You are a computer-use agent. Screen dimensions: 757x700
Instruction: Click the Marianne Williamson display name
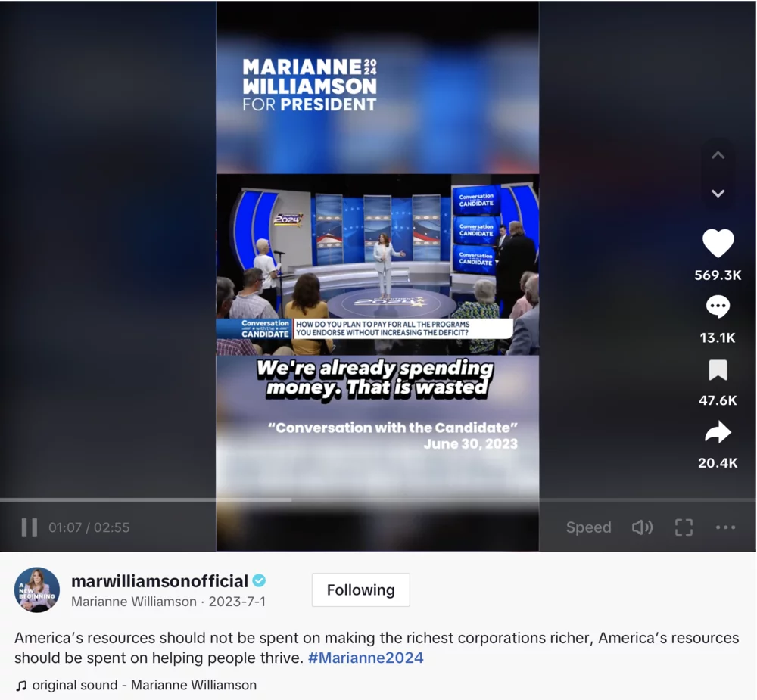pos(134,602)
